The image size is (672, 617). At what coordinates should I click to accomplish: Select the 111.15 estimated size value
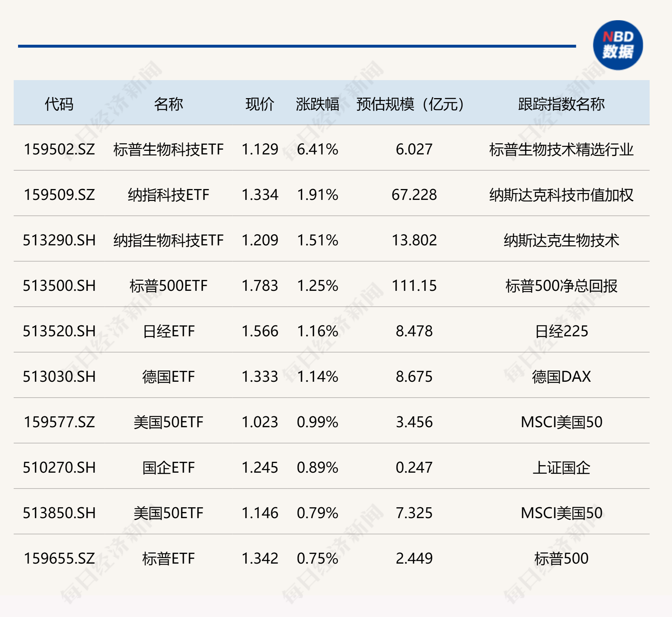[x=414, y=286]
